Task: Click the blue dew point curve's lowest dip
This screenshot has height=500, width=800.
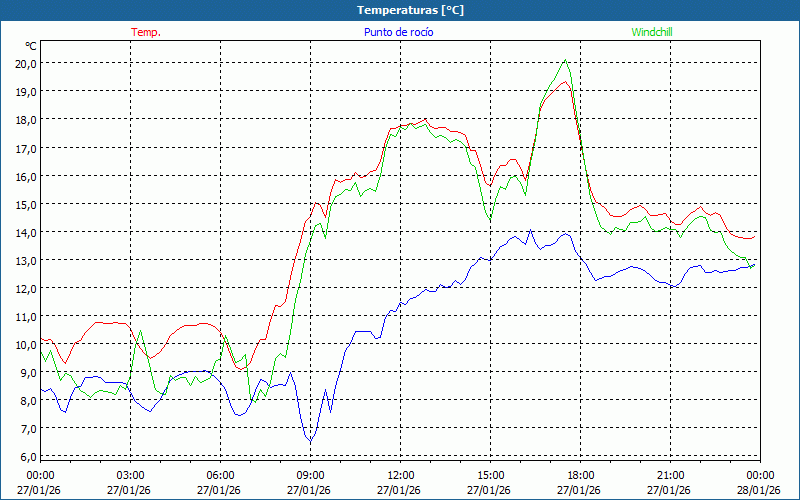Action: (310, 441)
